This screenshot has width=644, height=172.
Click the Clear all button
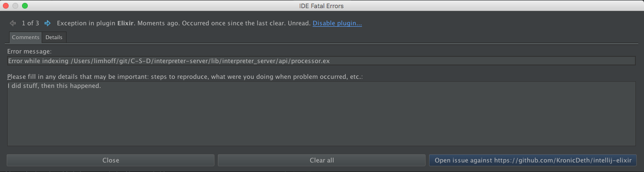pos(322,160)
